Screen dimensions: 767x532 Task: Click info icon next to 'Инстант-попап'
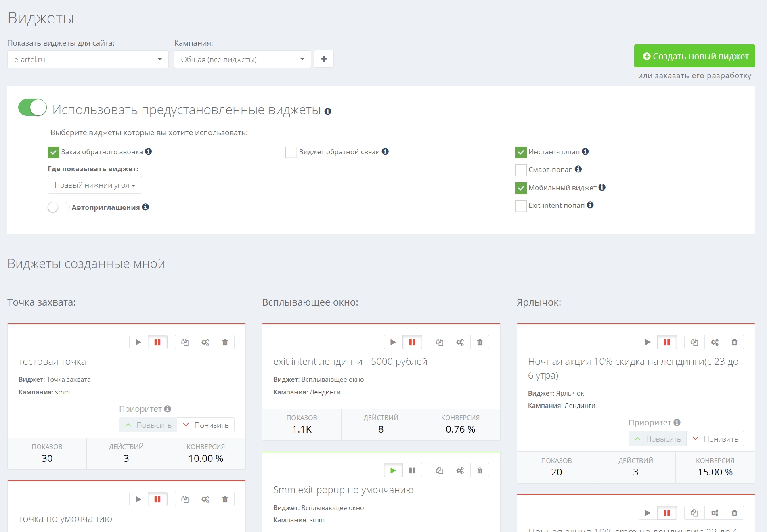point(585,151)
